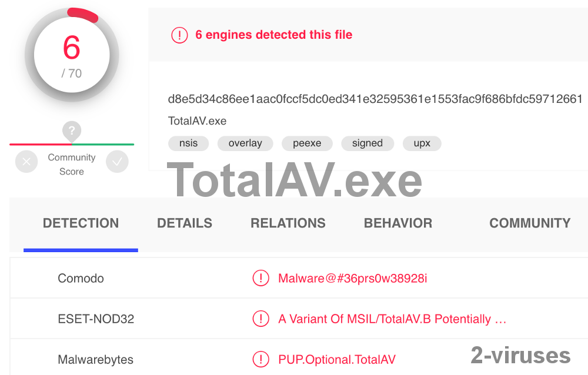
Task: Select the DETECTION tab
Action: [81, 223]
